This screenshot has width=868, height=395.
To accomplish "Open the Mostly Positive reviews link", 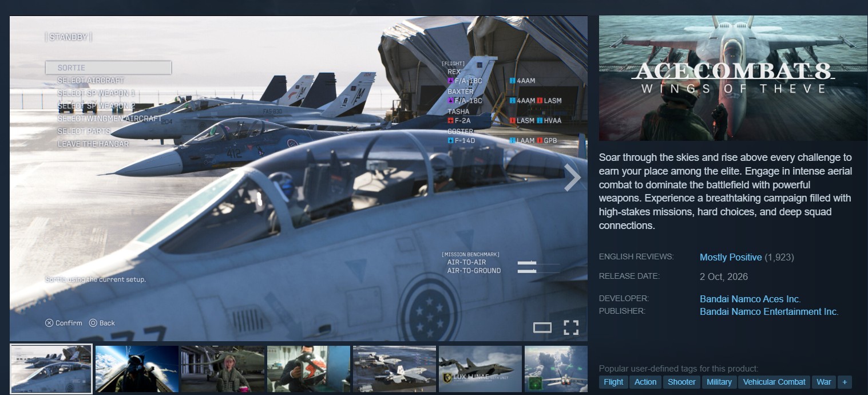I will (x=731, y=257).
